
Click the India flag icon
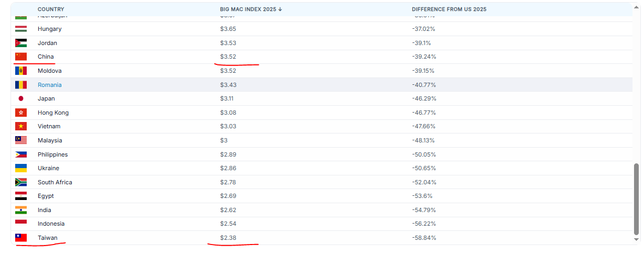[x=21, y=210]
